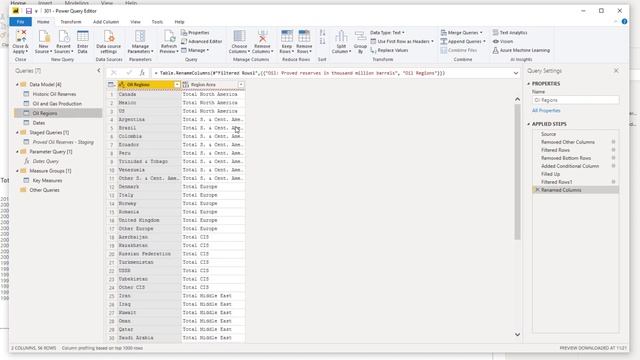Viewport: 640px width, 360px height.
Task: Click Use First Row as Headers
Action: [x=402, y=41]
